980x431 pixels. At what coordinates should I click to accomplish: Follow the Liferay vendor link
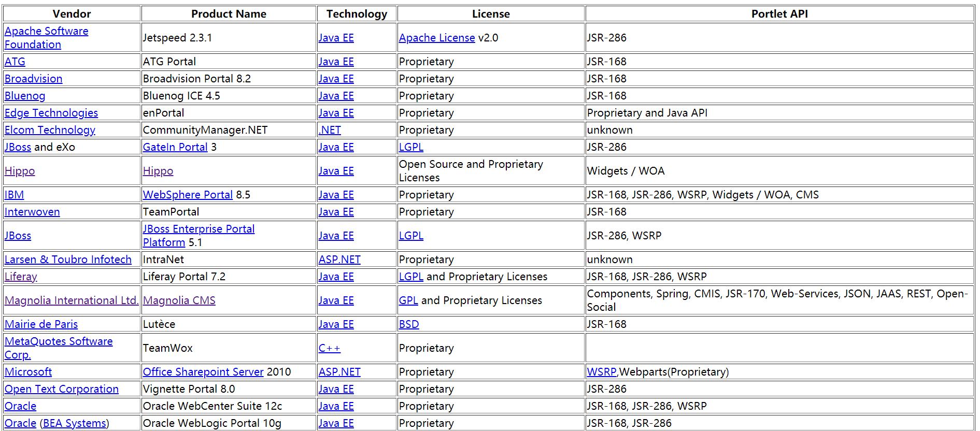21,277
